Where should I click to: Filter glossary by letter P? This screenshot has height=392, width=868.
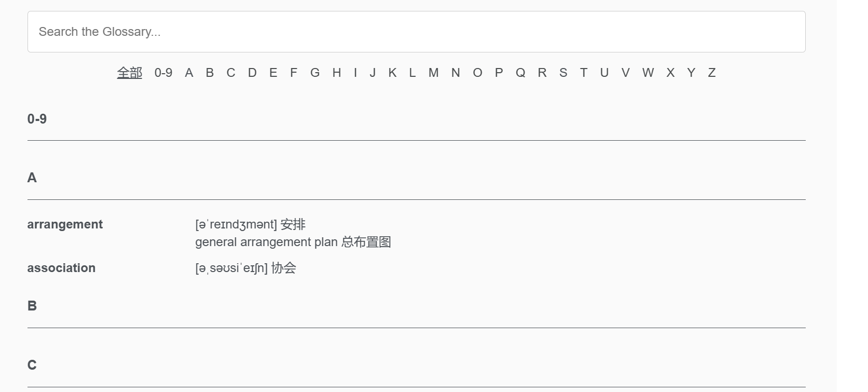pyautogui.click(x=499, y=73)
